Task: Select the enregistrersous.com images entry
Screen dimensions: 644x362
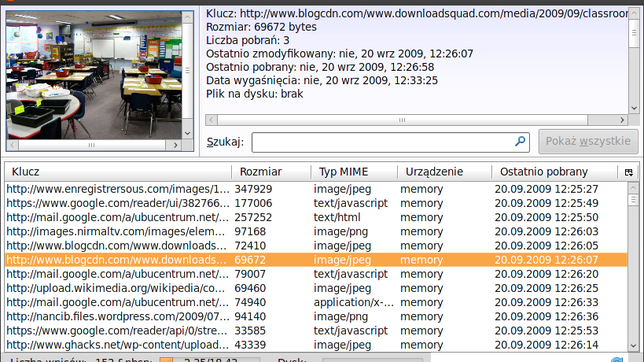Action: [x=316, y=189]
